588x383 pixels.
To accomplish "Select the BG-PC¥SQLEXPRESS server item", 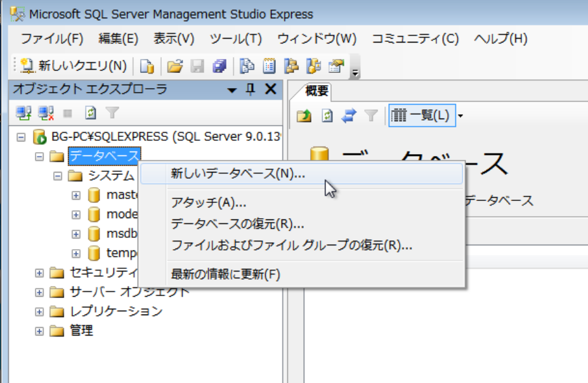I will click(166, 137).
